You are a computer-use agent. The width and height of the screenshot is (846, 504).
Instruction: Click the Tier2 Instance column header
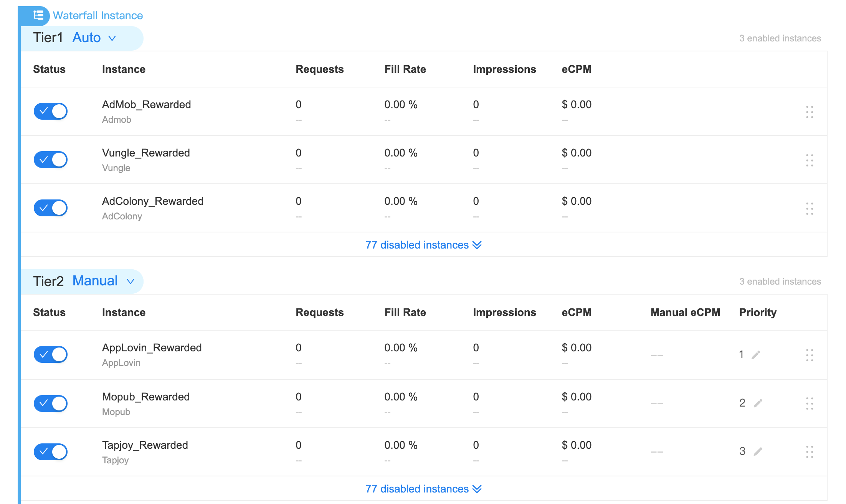(124, 312)
